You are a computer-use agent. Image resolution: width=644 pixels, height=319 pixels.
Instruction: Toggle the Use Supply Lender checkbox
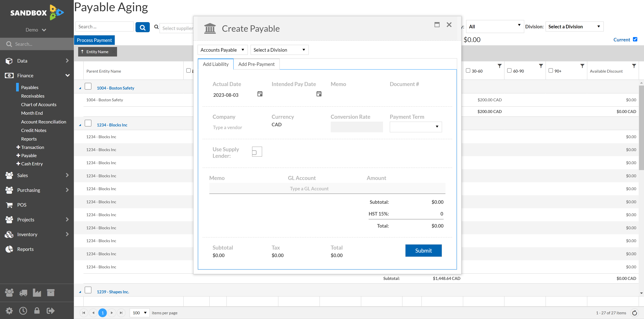(x=256, y=152)
